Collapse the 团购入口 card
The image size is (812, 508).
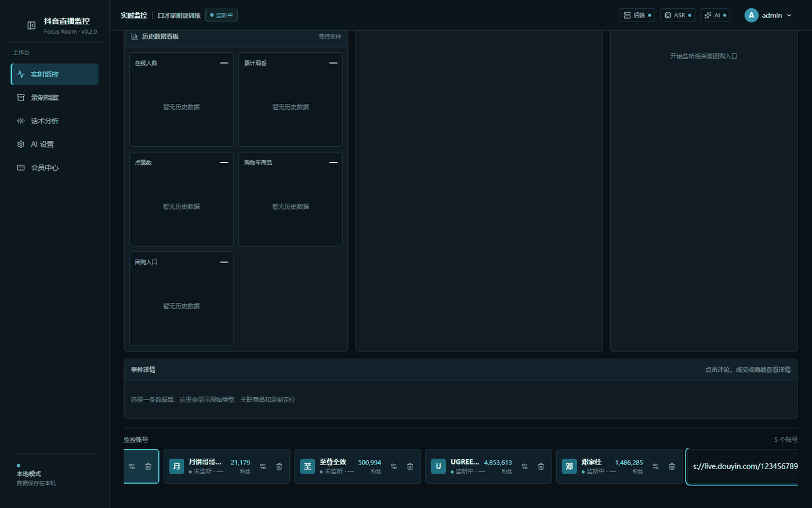click(224, 262)
